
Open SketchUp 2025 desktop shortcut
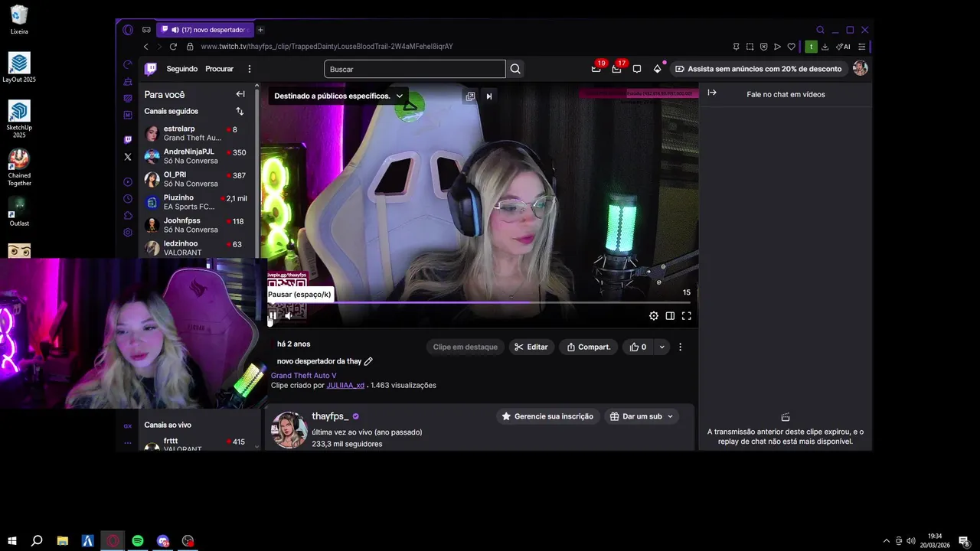click(x=19, y=119)
